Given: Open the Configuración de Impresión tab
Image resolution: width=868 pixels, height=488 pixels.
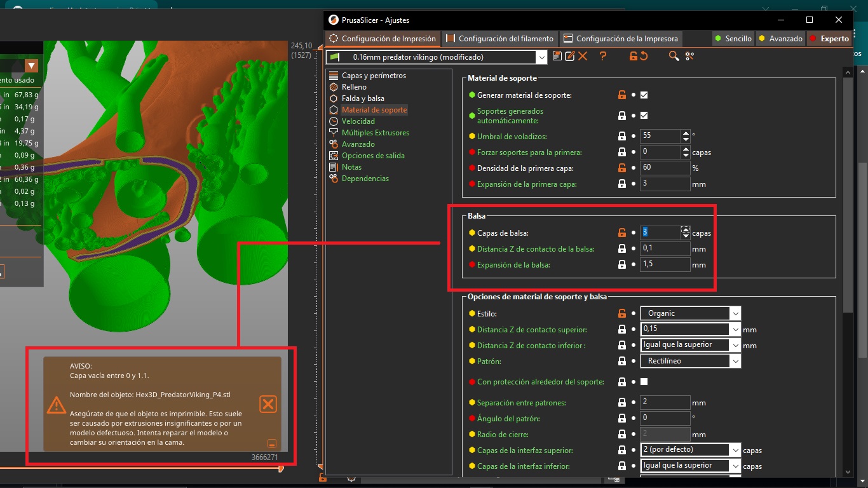Looking at the screenshot, I should (x=383, y=39).
